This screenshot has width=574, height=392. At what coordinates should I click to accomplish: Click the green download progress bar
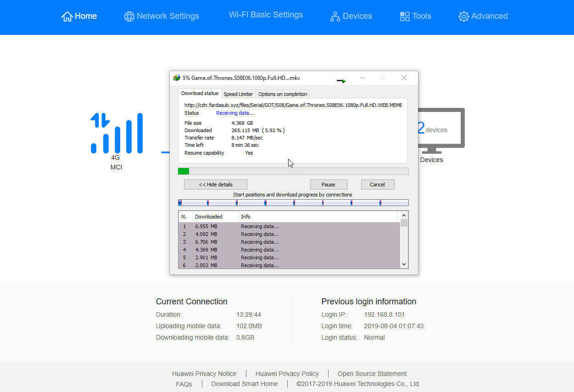pos(293,171)
